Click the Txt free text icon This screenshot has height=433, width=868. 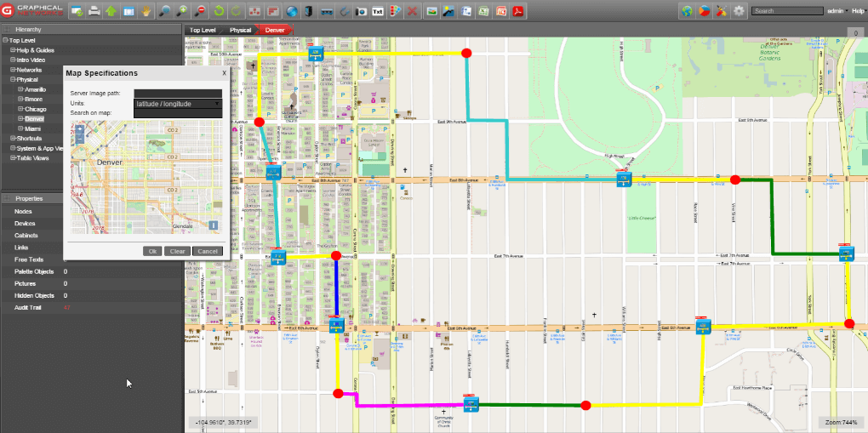378,10
